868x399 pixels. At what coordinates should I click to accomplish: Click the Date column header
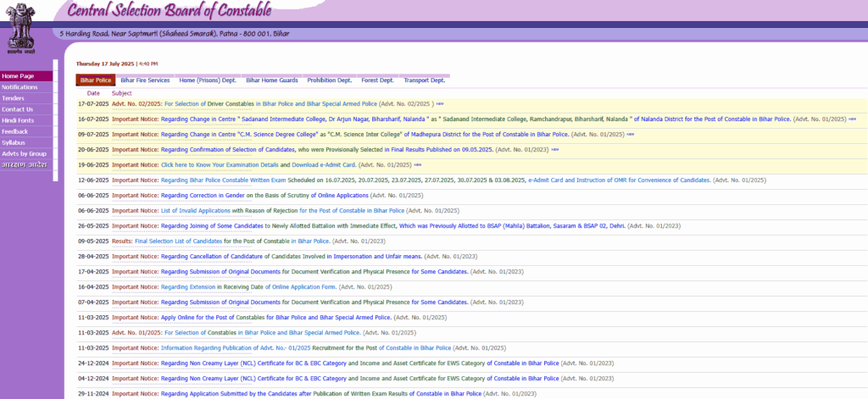[x=93, y=93]
